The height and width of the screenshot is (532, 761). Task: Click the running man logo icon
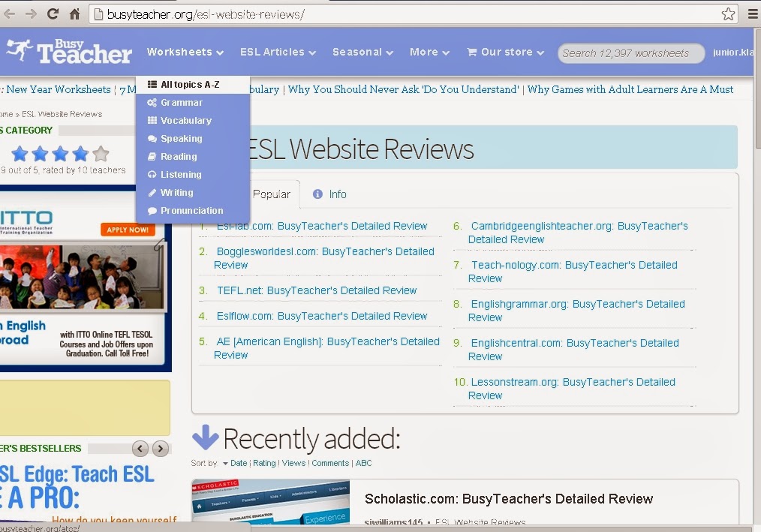[19, 50]
